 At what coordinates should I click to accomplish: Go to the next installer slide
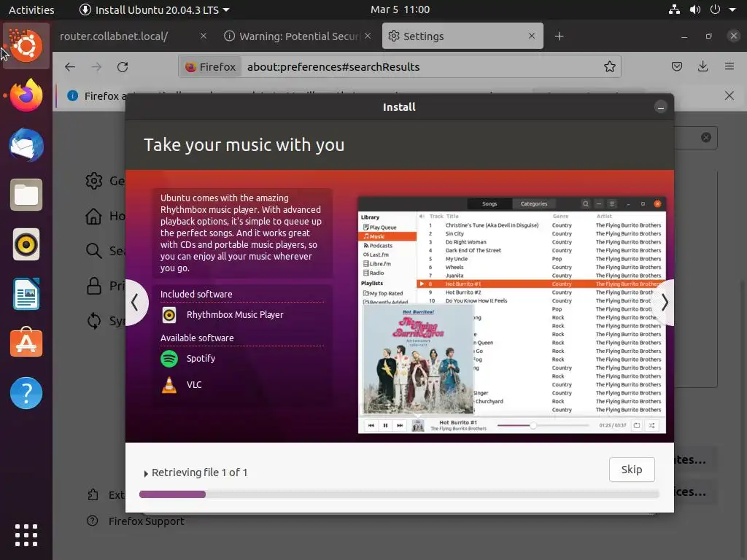pyautogui.click(x=664, y=303)
